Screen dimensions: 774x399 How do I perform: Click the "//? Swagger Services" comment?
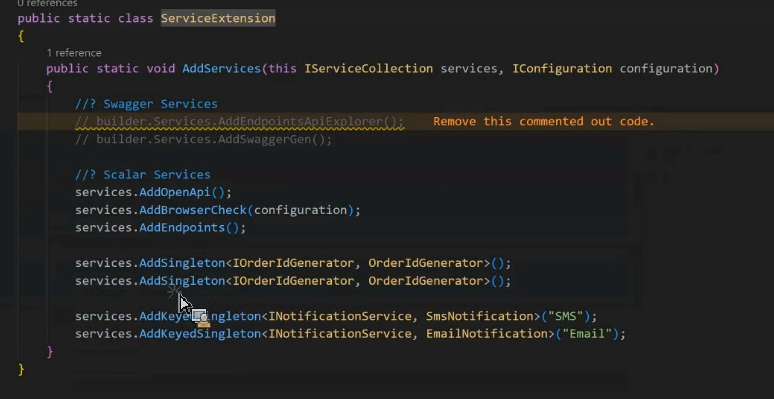pyautogui.click(x=146, y=104)
